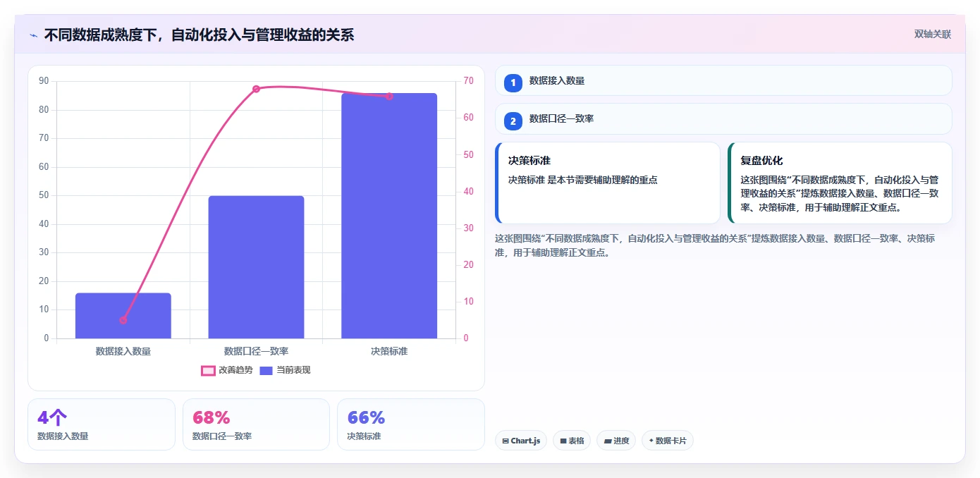The width and height of the screenshot is (980, 478).
Task: Click the 数据口径一致率 caption under 68%
Action: tap(222, 436)
